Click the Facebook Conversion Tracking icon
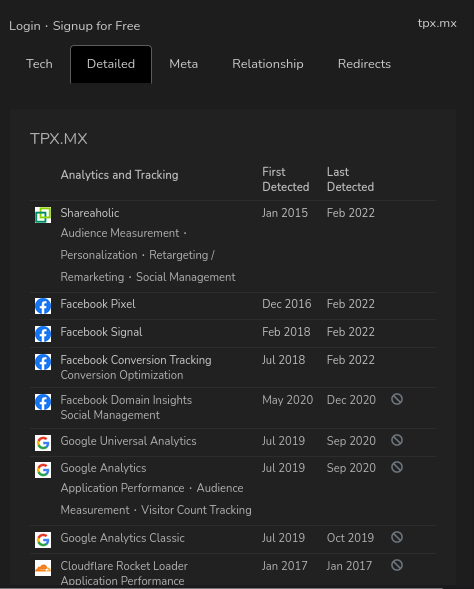 tap(43, 362)
